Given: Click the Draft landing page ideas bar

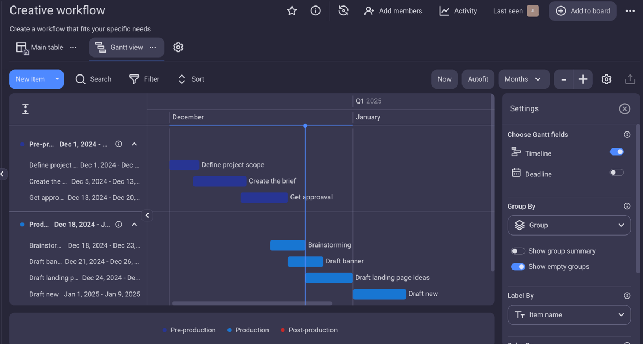Looking at the screenshot, I should [329, 278].
